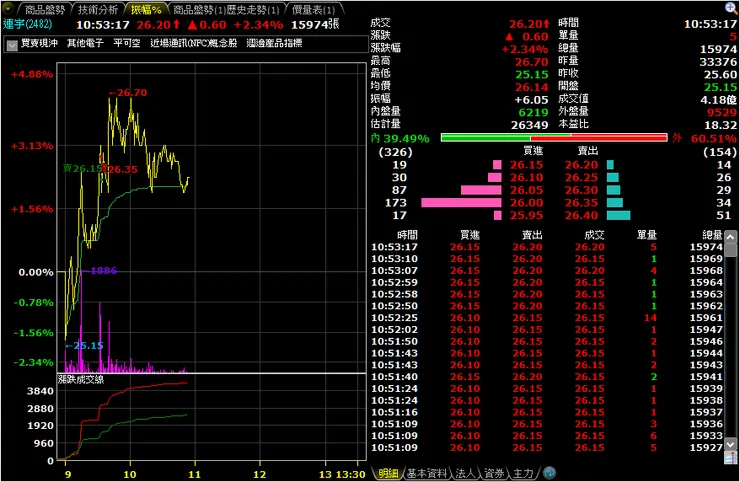Click the 平可空 tag
This screenshot has width=740, height=482.
coord(127,43)
